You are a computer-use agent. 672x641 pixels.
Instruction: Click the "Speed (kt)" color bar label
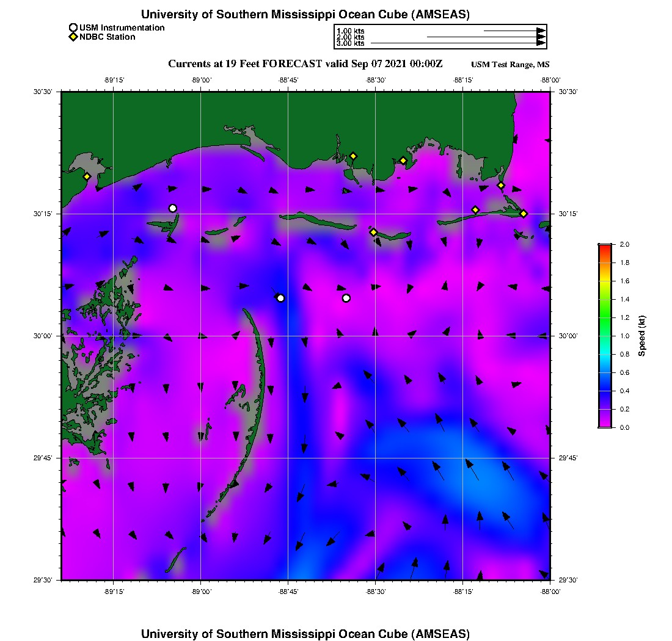point(641,336)
